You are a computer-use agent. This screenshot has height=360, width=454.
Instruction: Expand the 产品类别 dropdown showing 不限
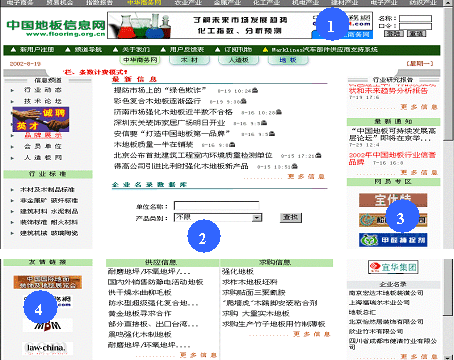pos(218,218)
